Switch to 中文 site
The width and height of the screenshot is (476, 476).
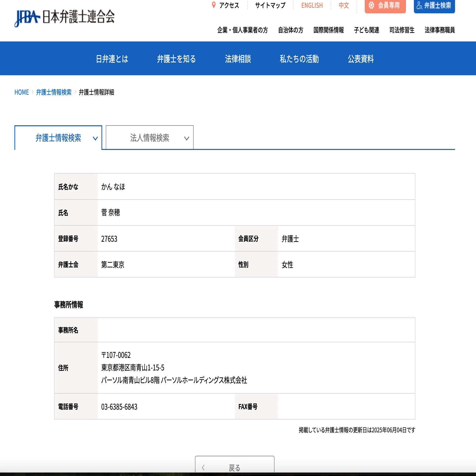click(344, 5)
